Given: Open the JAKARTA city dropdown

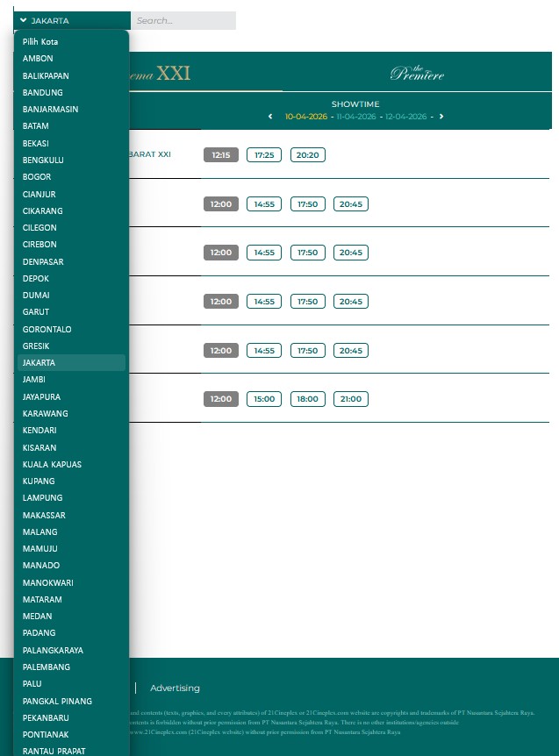Looking at the screenshot, I should point(72,21).
